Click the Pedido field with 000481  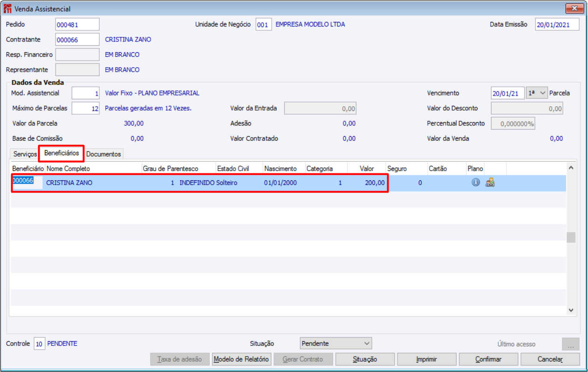click(x=77, y=24)
